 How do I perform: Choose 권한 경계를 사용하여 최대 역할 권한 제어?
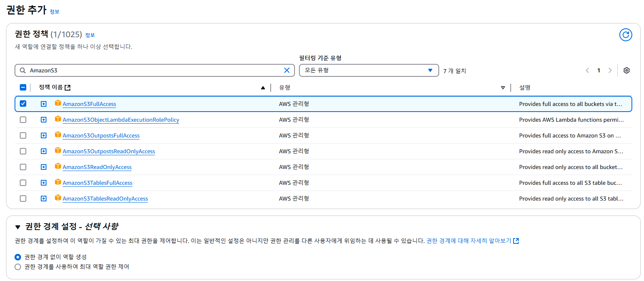pos(18,267)
